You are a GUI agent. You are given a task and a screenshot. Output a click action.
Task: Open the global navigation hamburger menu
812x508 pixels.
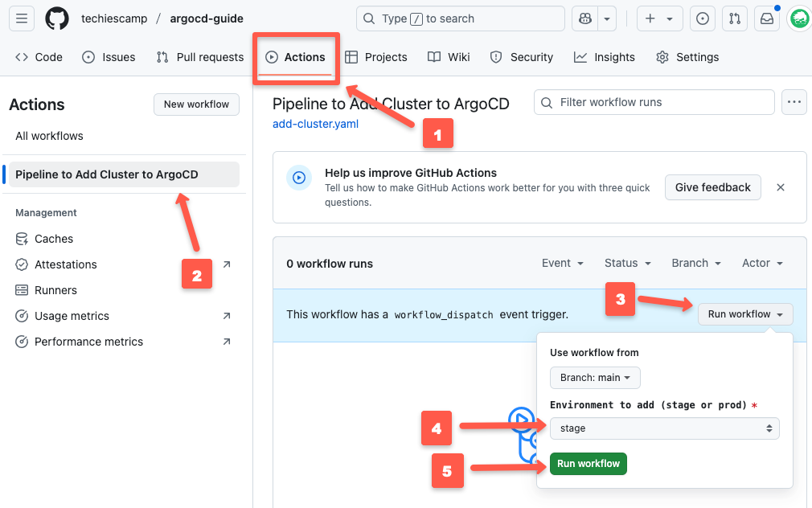point(22,18)
